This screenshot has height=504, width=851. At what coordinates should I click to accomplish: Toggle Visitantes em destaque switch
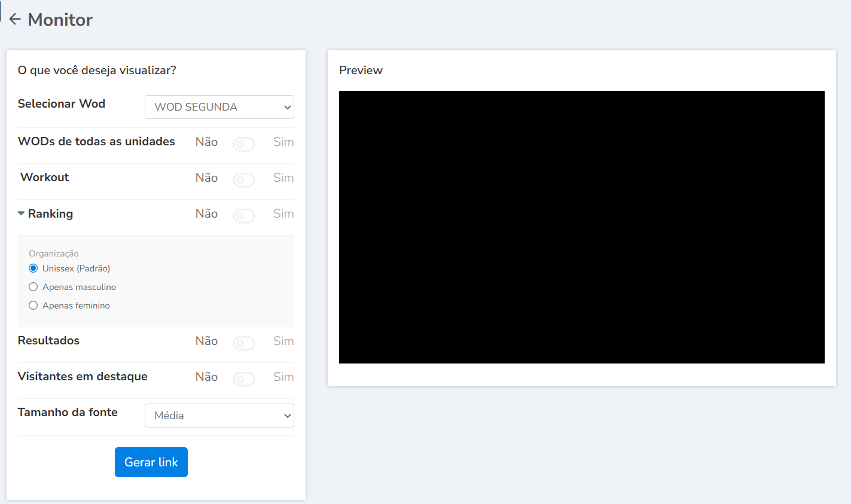(x=244, y=379)
